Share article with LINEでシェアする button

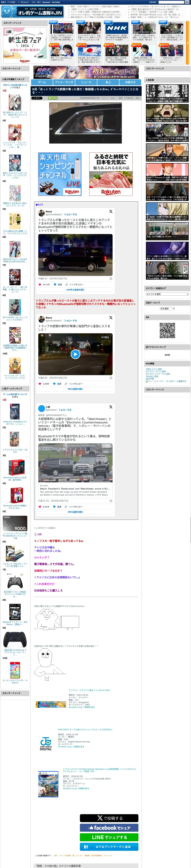(109, 837)
